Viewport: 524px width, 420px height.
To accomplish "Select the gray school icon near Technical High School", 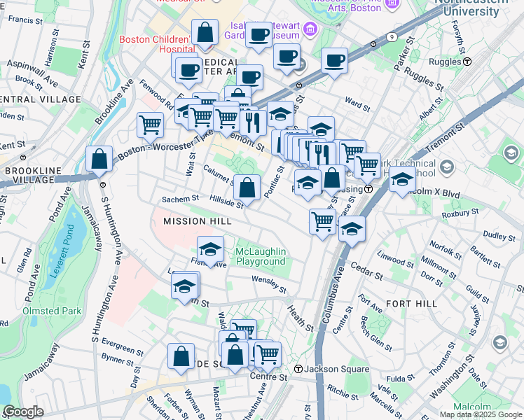I will [x=447, y=167].
